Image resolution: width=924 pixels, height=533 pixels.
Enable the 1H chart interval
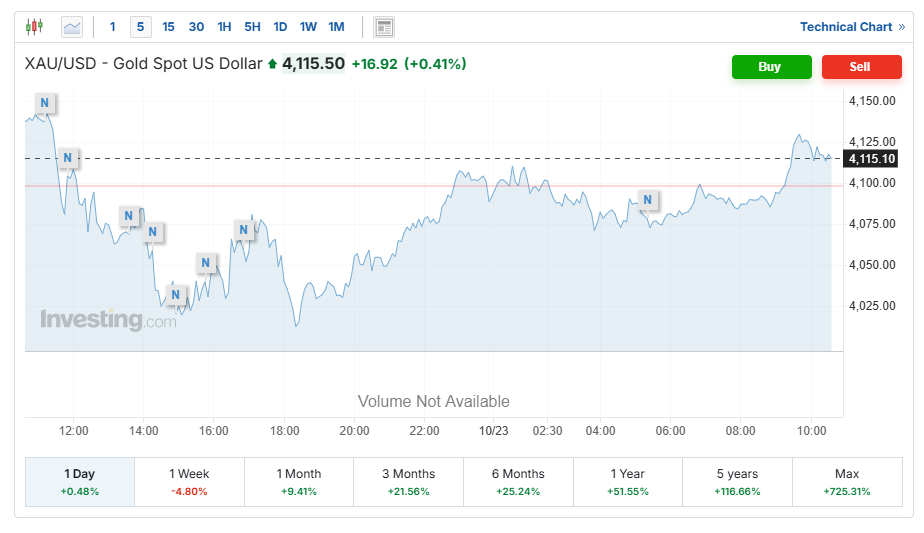click(x=224, y=27)
